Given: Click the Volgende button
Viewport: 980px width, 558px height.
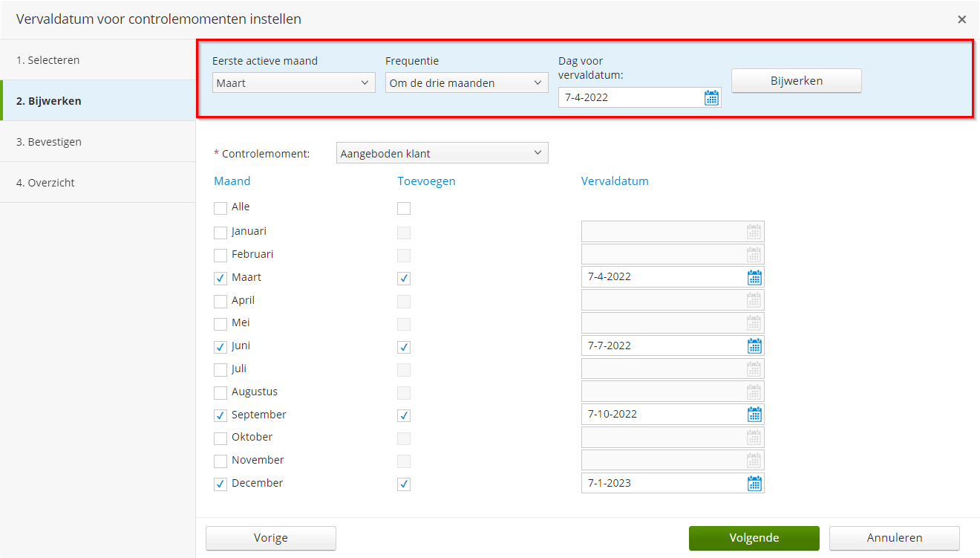Looking at the screenshot, I should [x=754, y=538].
